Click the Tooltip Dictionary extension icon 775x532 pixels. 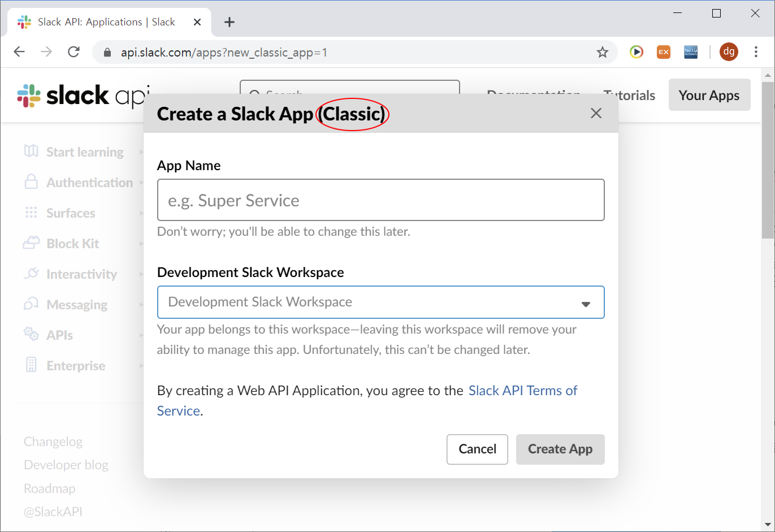pos(691,52)
